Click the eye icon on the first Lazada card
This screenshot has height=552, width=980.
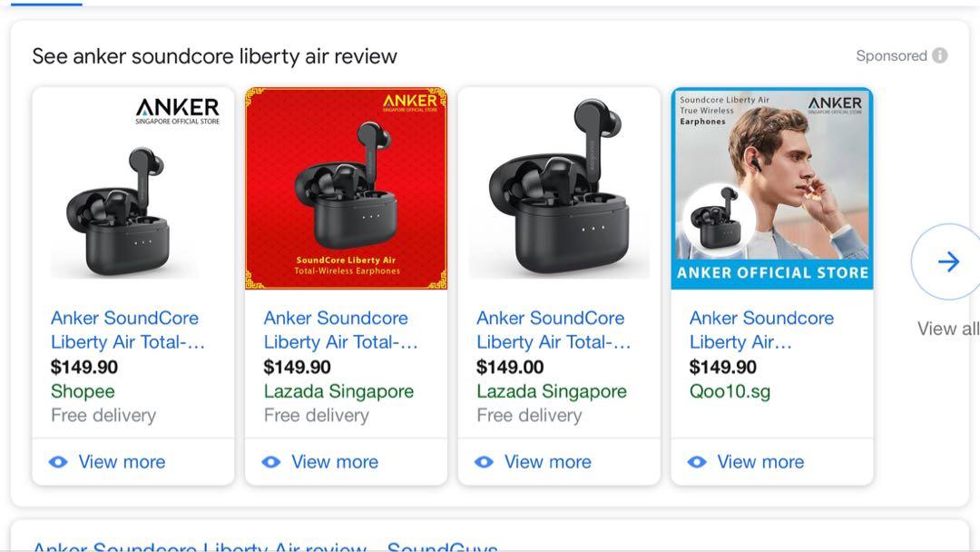click(270, 461)
